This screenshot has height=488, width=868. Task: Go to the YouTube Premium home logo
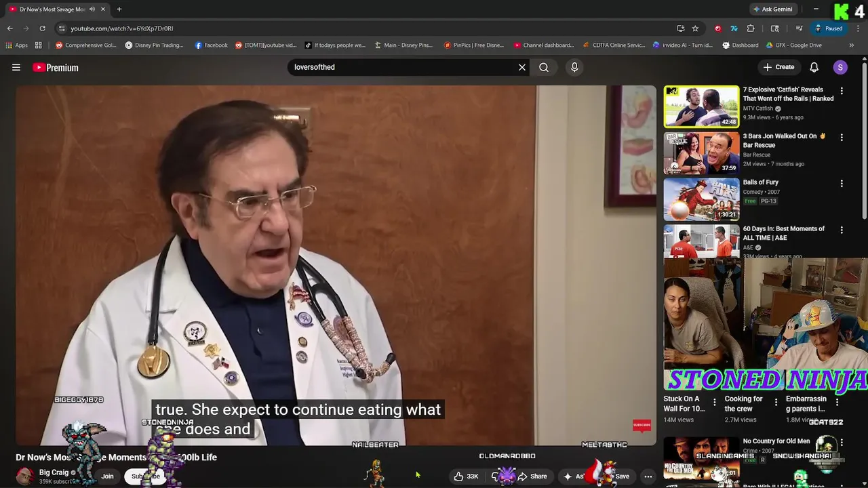56,67
